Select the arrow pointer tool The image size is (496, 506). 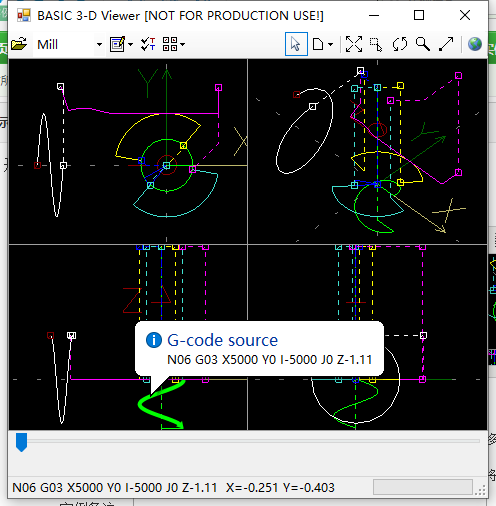296,44
